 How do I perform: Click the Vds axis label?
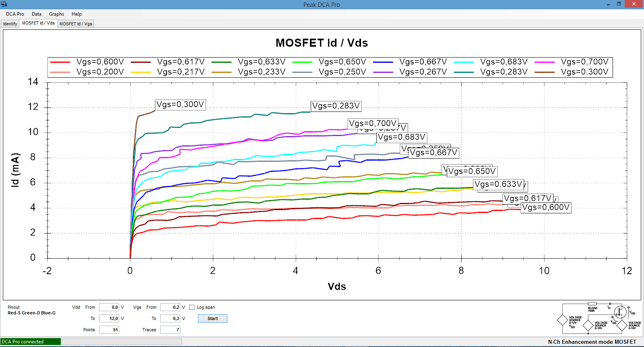[337, 287]
